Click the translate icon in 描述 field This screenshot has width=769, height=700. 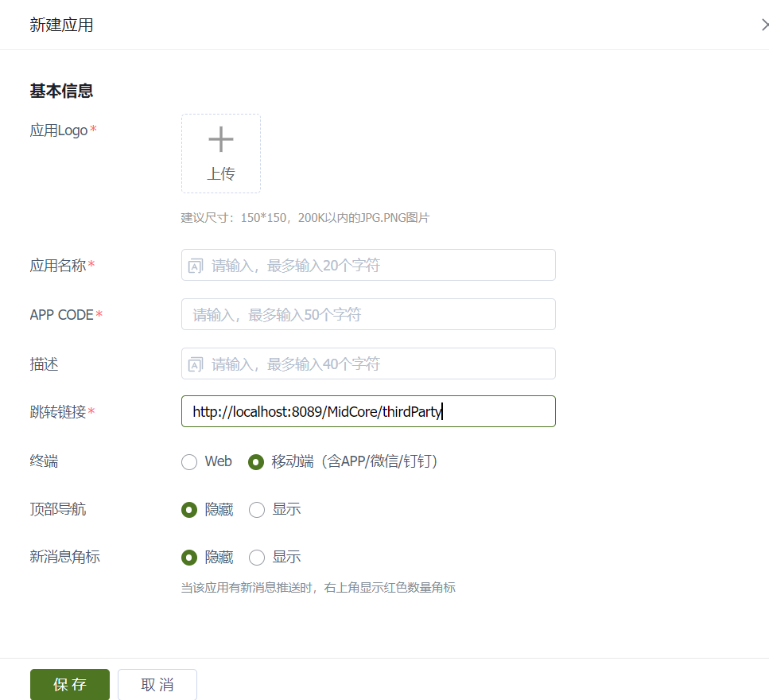tap(196, 364)
